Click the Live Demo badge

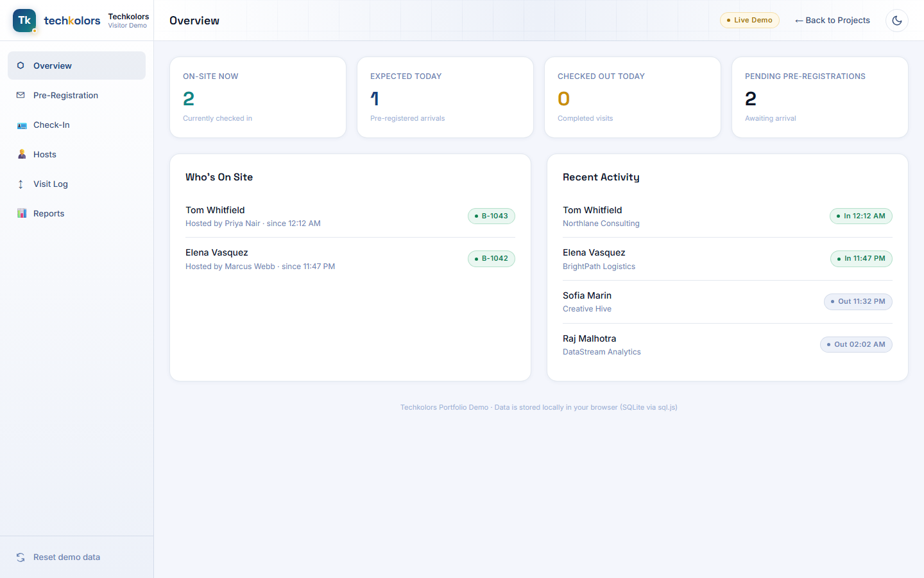pos(749,21)
